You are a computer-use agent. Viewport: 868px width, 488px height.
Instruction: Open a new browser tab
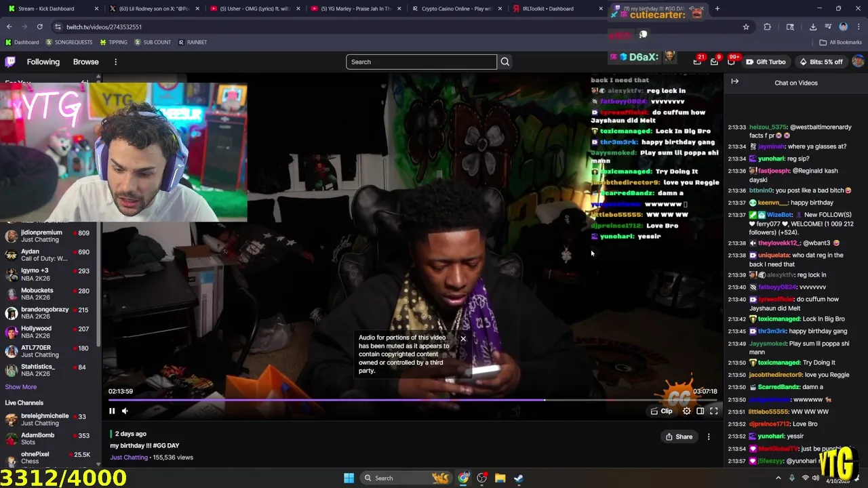[x=717, y=9]
